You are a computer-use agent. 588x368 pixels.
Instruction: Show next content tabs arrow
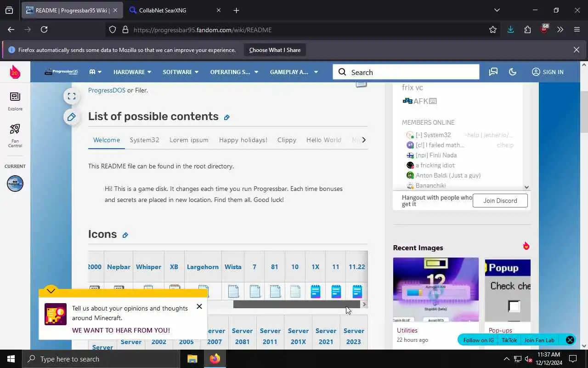tap(364, 140)
